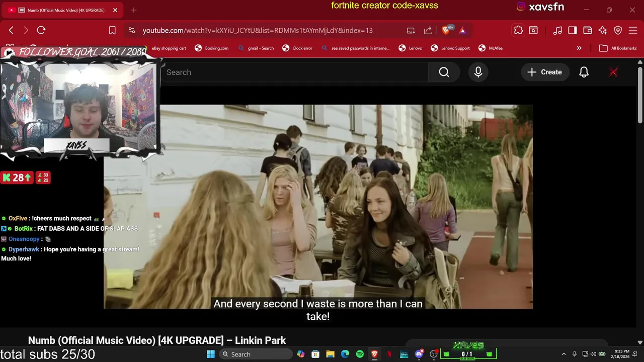The image size is (644, 362).
Task: Open Discord from the taskbar
Action: [419, 354]
